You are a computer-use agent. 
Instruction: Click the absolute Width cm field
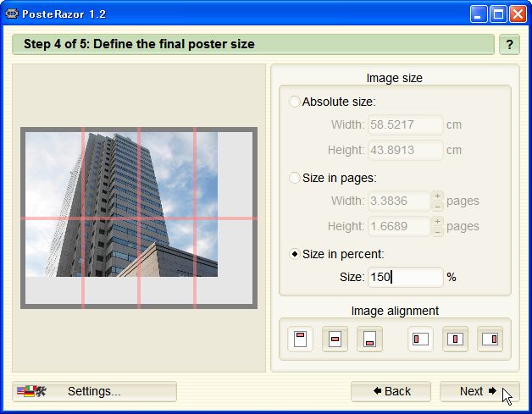[x=406, y=124]
